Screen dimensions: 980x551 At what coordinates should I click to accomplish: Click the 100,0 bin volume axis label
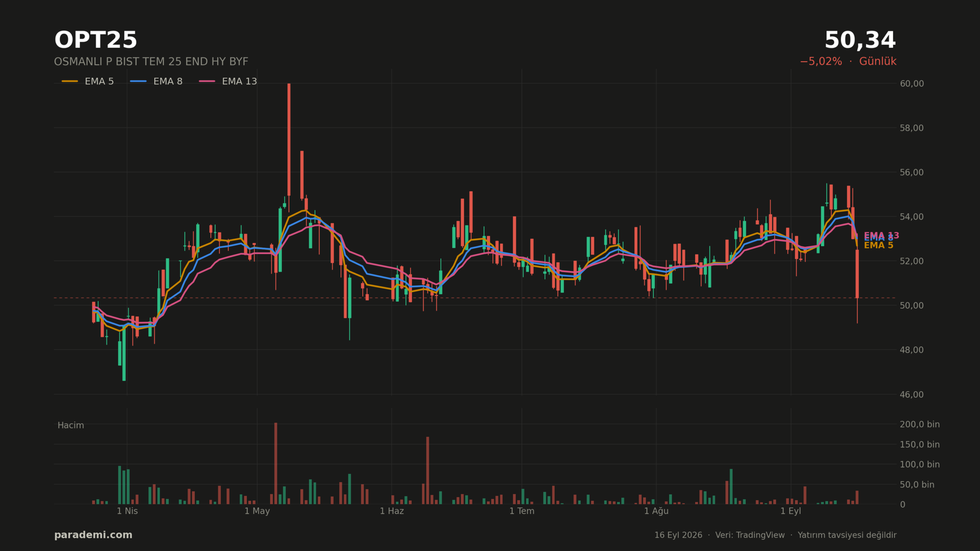click(919, 465)
